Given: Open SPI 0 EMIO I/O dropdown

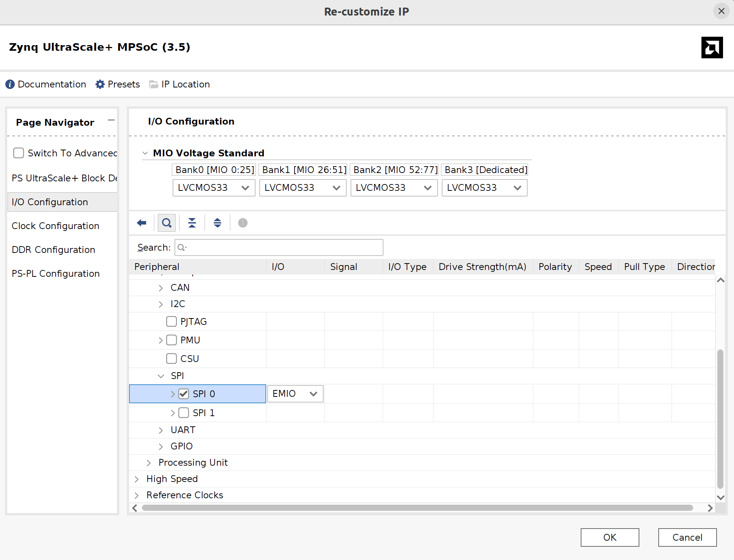Looking at the screenshot, I should tap(295, 394).
